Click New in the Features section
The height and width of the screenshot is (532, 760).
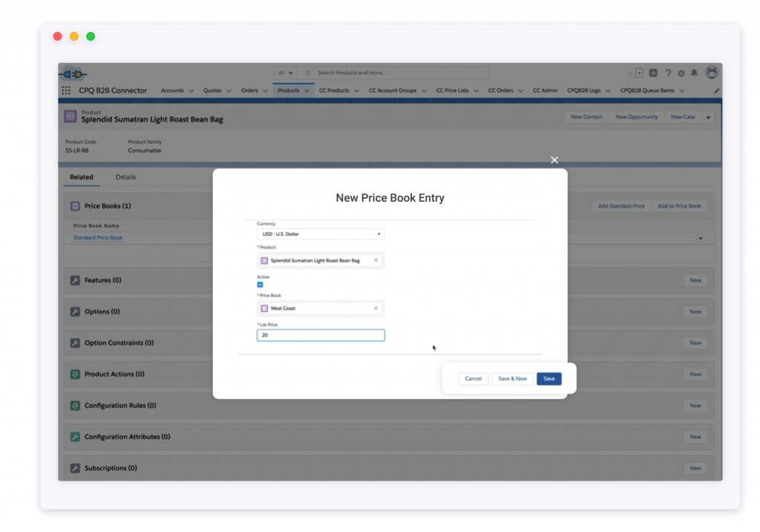tap(695, 280)
